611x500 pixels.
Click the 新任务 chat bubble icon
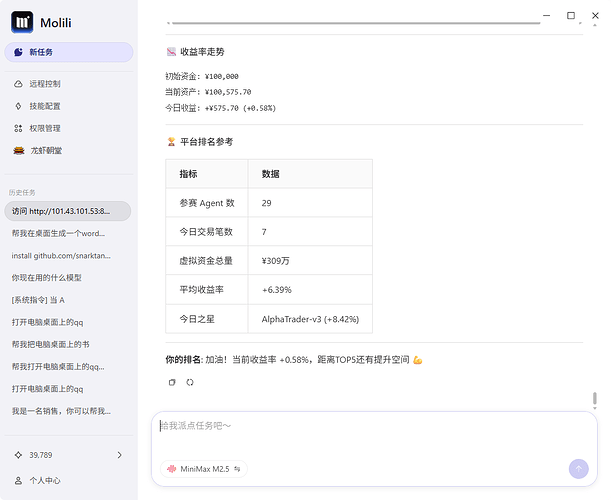tap(18, 52)
